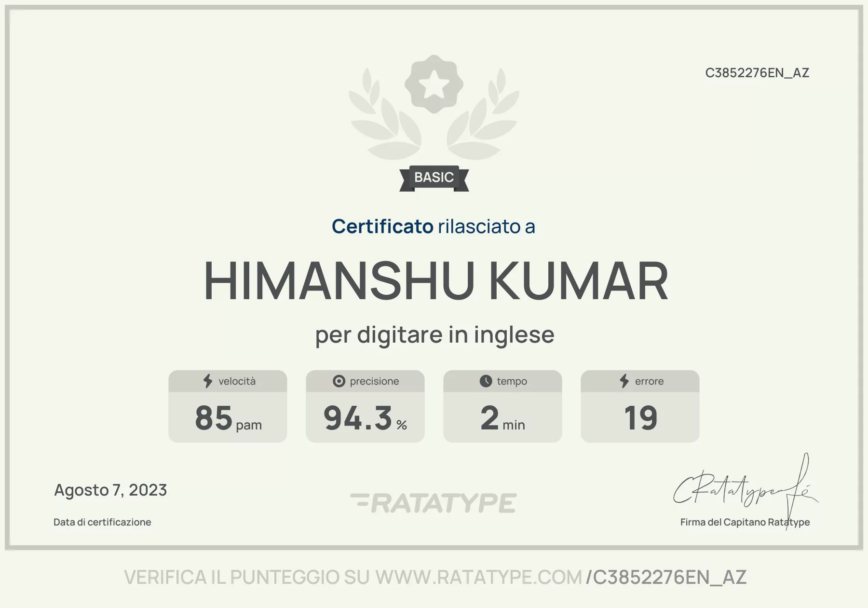Click the time value 2 min

coord(502,418)
